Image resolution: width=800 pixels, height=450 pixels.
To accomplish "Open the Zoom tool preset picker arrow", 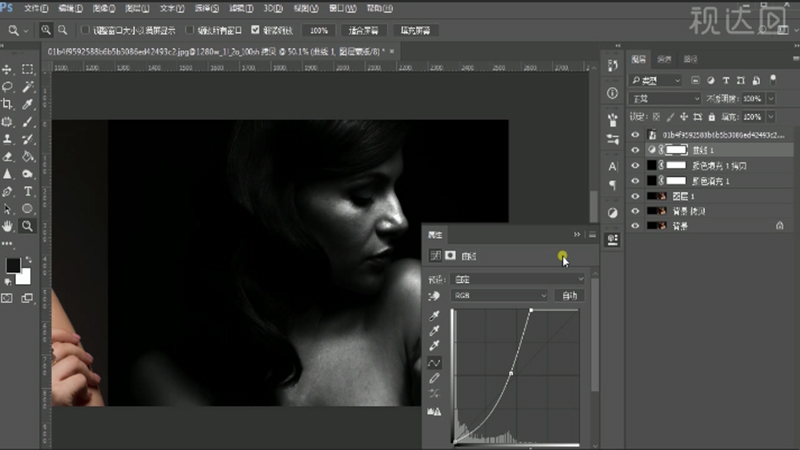I will pyautogui.click(x=26, y=31).
